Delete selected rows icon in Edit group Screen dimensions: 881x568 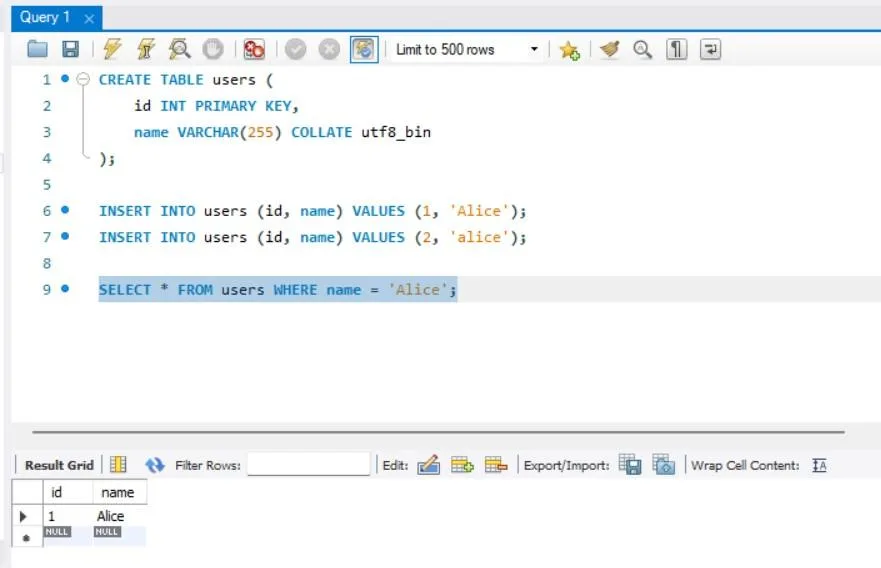click(496, 465)
